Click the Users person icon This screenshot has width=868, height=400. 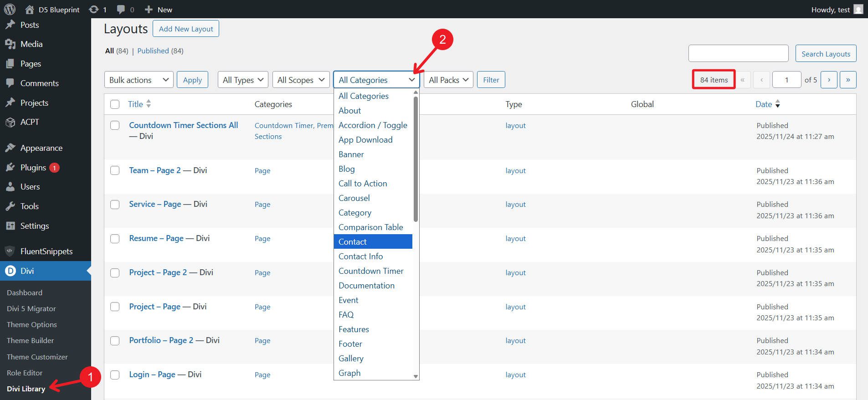click(x=10, y=187)
